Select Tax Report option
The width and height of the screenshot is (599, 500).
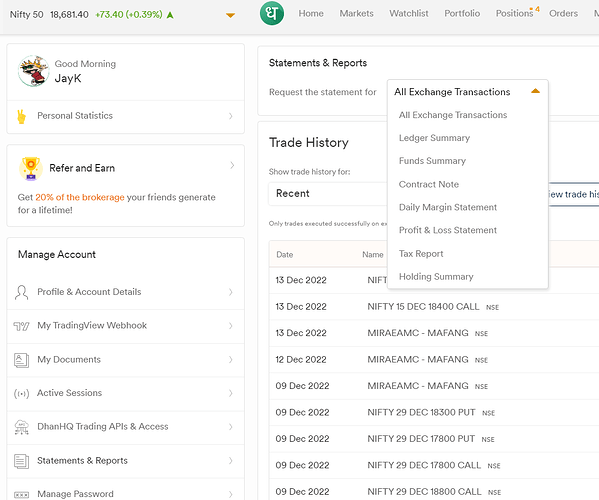coord(421,254)
